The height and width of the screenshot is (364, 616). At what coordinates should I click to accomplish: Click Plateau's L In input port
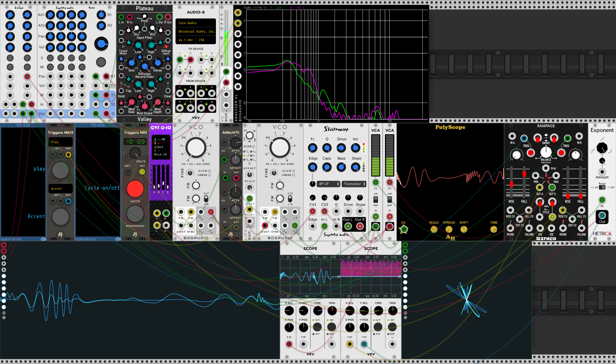(121, 17)
